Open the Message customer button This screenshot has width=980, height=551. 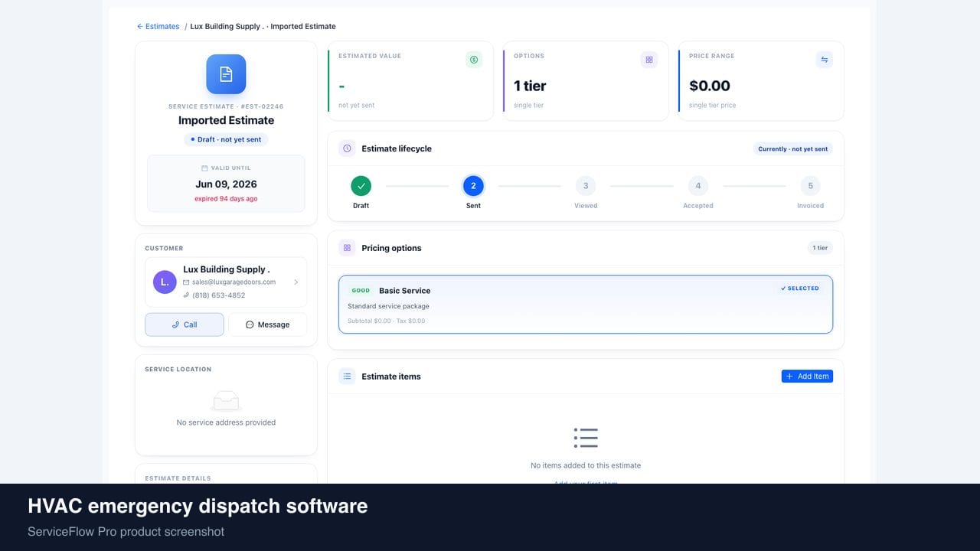point(267,324)
